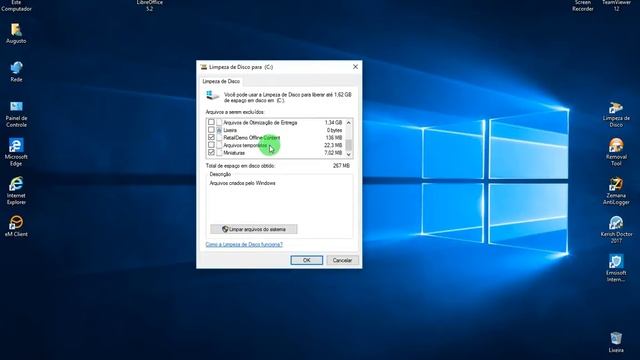
Task: Confirm cleanup with the OK button
Action: pos(307,260)
